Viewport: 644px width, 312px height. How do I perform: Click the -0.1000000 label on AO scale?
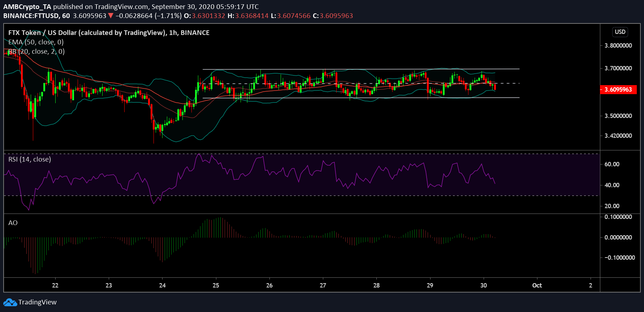(619, 258)
